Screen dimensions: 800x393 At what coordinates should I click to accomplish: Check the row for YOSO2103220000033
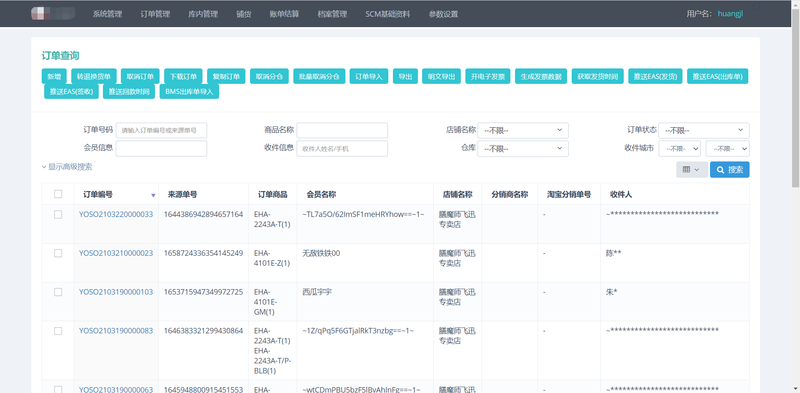(58, 214)
